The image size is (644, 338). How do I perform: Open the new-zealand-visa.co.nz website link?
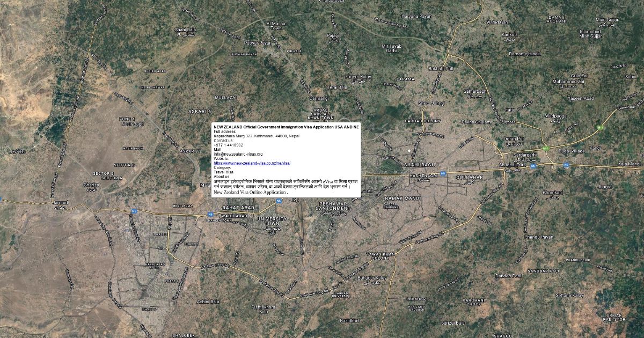point(252,163)
